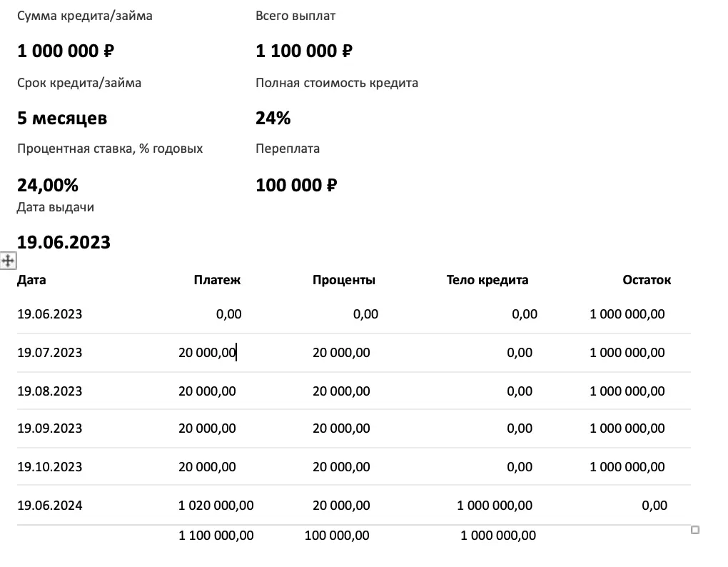Select the 1 020 000,00 payment cell
Screen dimensions: 728x567
(x=216, y=506)
